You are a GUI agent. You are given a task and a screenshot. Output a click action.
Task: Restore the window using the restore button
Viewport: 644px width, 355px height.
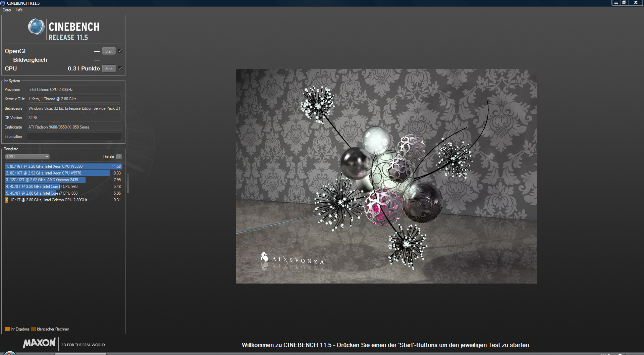pos(624,3)
